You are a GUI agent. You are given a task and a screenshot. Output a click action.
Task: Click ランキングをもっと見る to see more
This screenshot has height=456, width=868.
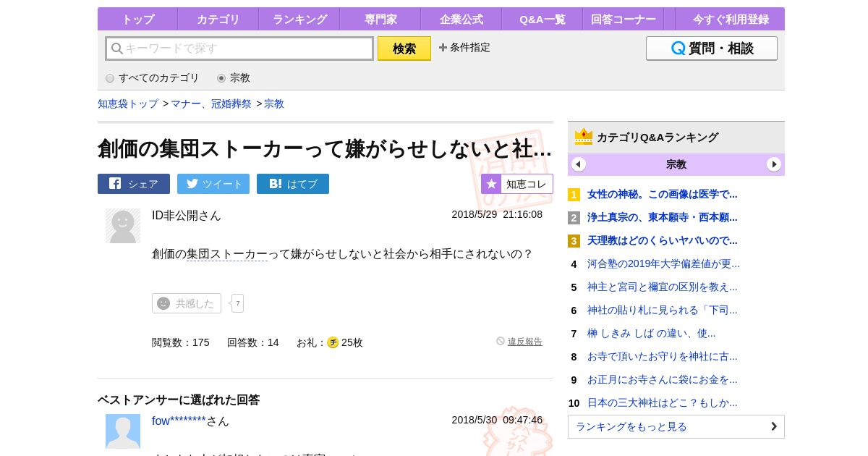point(676,426)
